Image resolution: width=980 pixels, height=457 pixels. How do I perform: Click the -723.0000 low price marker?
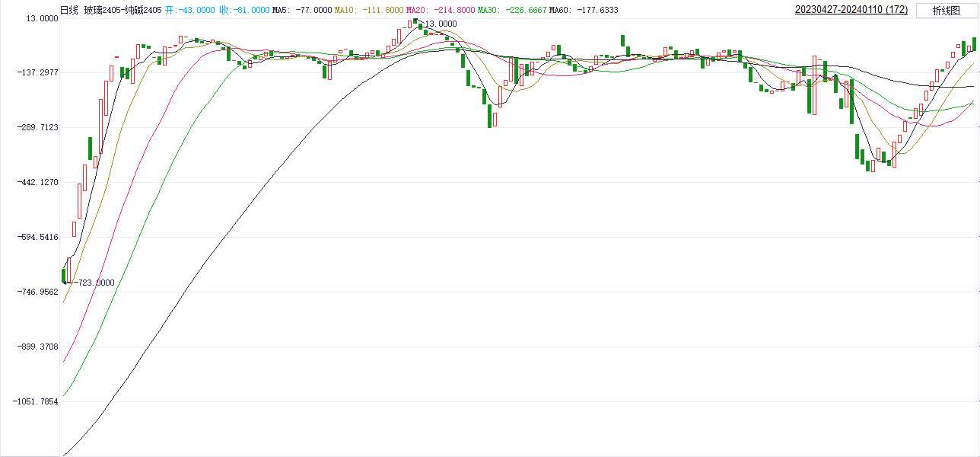pyautogui.click(x=94, y=283)
